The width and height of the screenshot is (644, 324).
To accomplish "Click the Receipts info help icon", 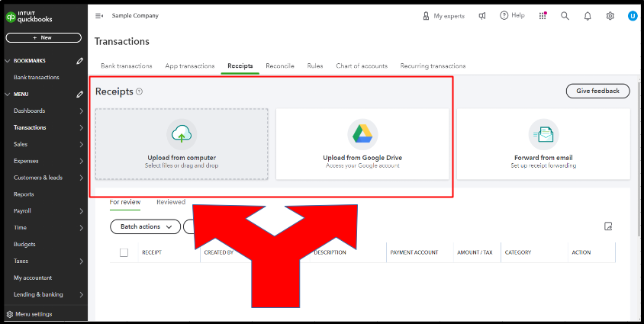I will pyautogui.click(x=139, y=91).
